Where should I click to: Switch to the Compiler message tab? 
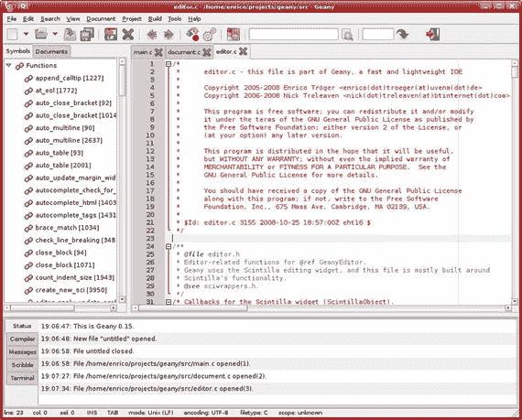pos(22,339)
